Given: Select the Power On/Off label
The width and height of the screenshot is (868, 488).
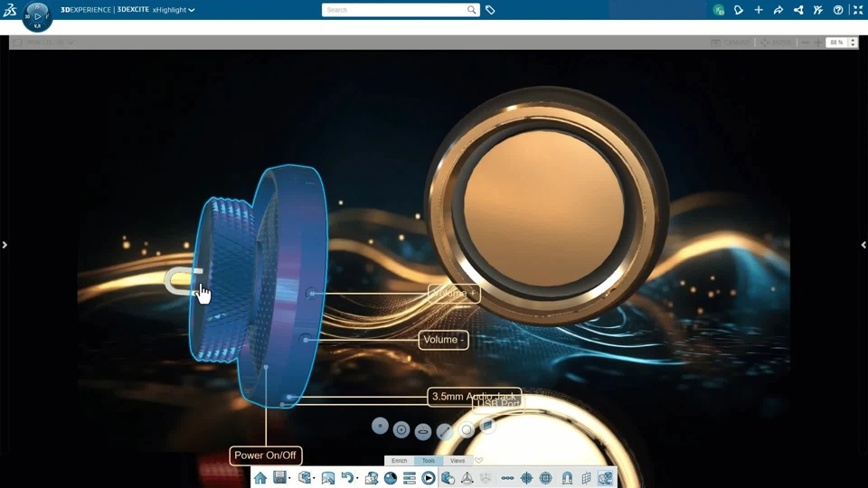Looking at the screenshot, I should [x=265, y=455].
